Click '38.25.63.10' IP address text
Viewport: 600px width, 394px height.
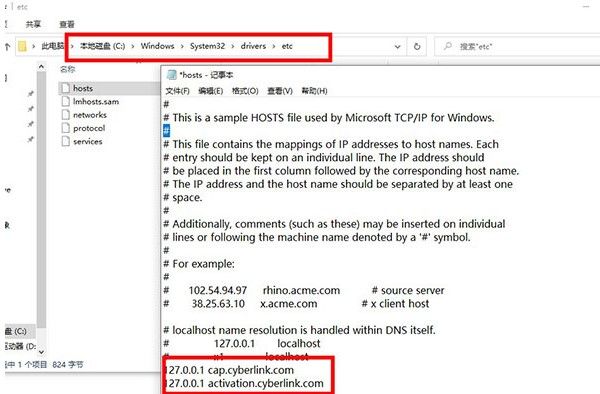218,304
